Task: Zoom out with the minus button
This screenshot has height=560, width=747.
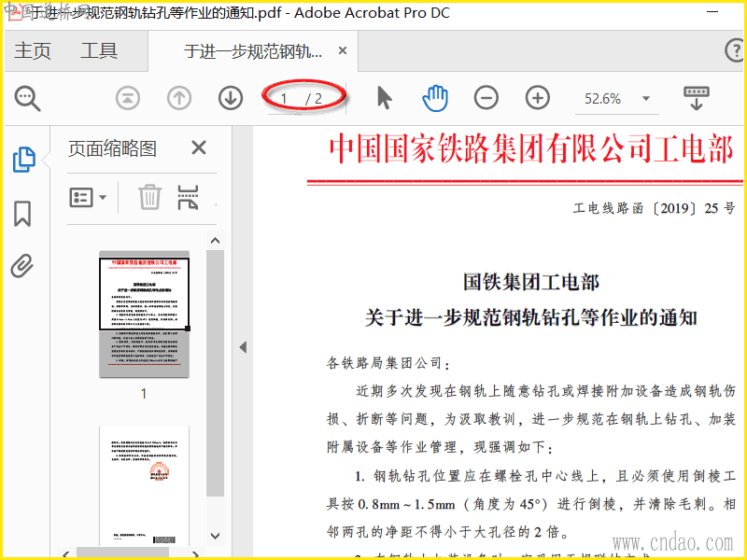Action: 486,98
